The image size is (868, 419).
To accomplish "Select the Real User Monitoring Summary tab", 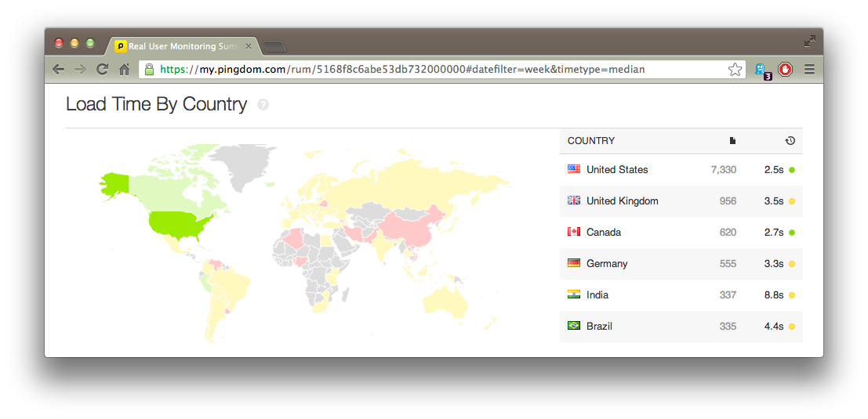I will (x=183, y=46).
